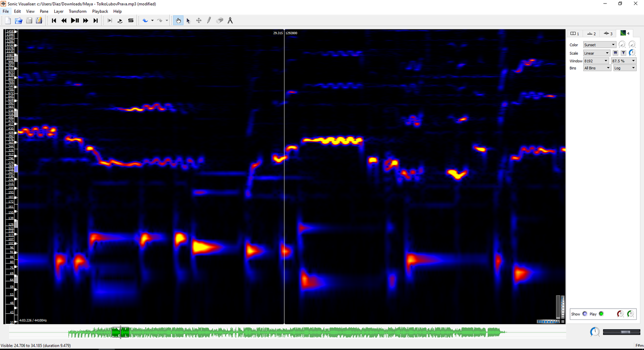Image resolution: width=644 pixels, height=350 pixels.
Task: Open the Color dropdown set to Sunset
Action: pyautogui.click(x=599, y=45)
